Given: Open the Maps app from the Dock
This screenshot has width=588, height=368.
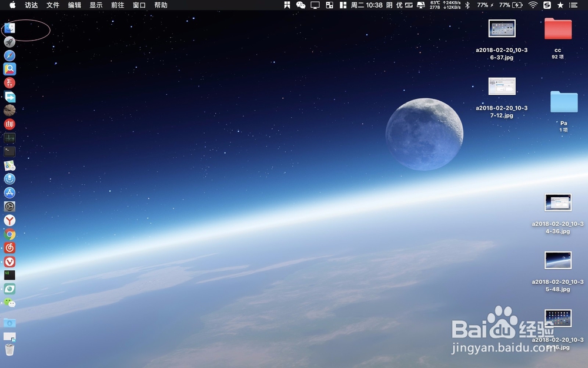Looking at the screenshot, I should (x=9, y=165).
